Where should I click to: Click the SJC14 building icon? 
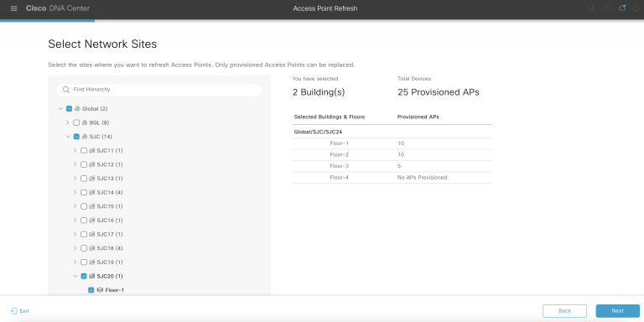click(92, 193)
